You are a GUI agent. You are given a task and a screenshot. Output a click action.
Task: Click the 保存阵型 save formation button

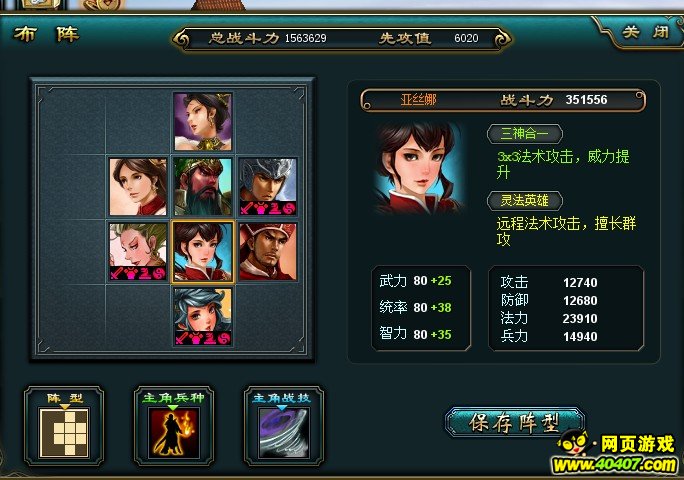[514, 422]
